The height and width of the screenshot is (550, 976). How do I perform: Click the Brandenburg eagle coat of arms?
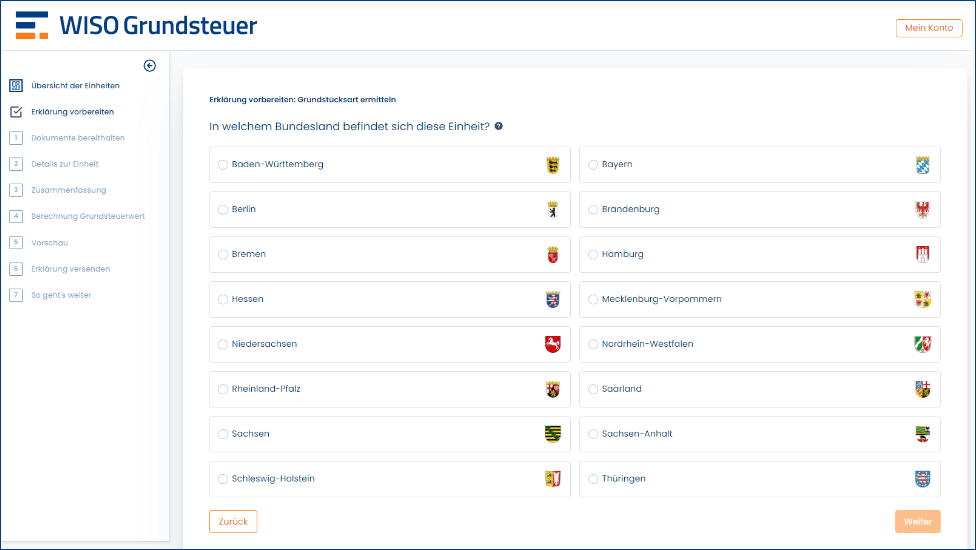[922, 210]
